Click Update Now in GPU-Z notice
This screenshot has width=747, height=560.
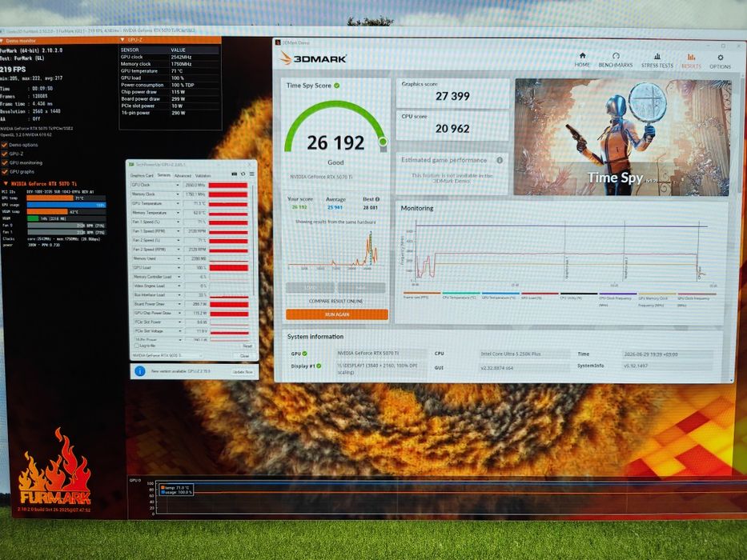243,371
